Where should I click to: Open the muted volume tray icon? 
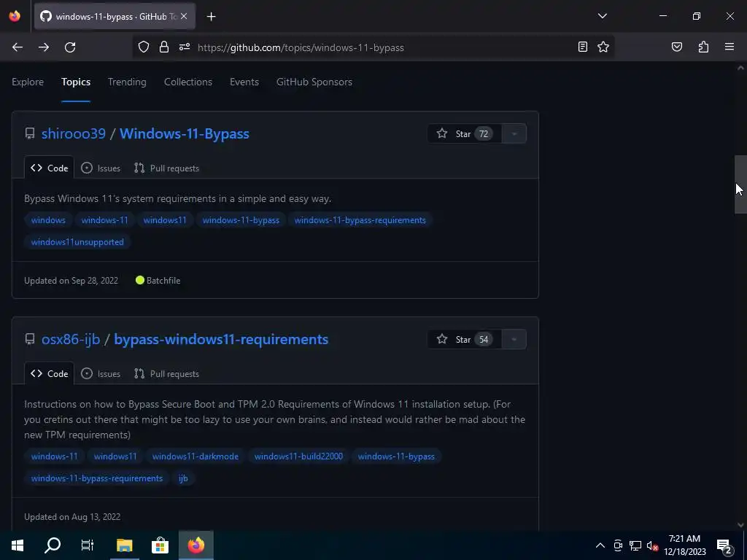[x=652, y=545]
